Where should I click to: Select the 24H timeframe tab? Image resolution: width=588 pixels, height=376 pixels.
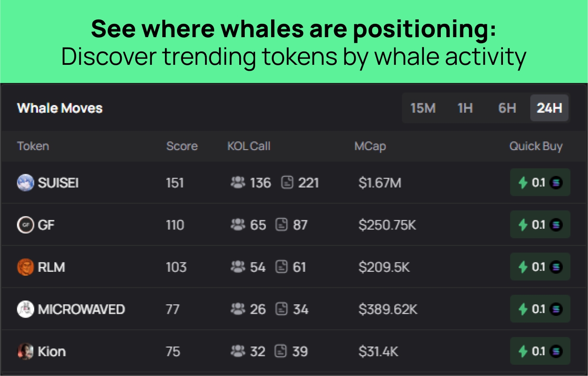pos(549,108)
